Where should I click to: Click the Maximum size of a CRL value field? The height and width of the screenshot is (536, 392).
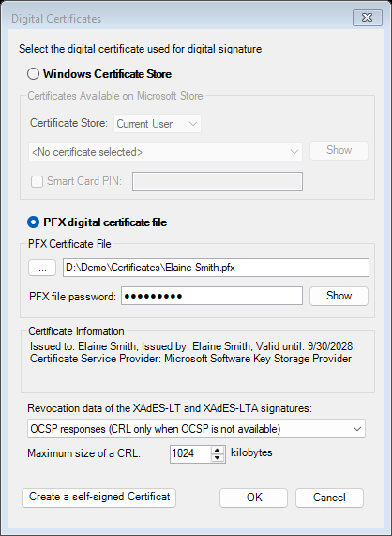(190, 454)
